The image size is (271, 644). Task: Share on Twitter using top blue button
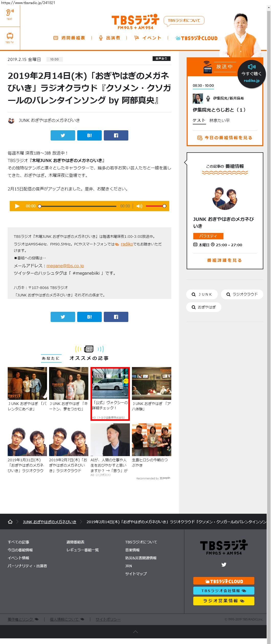(x=63, y=135)
